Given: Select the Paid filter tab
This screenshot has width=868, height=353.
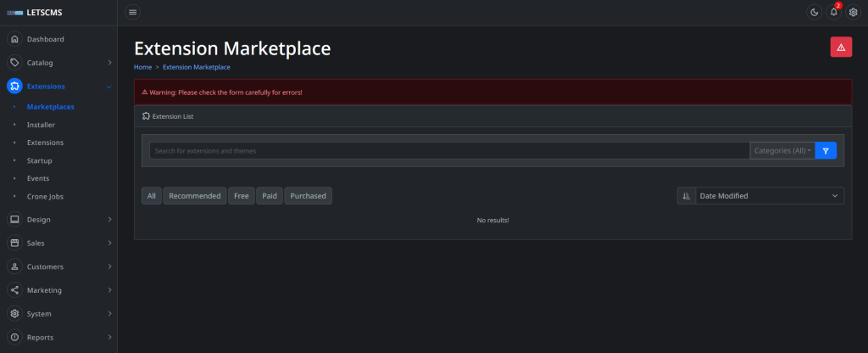Looking at the screenshot, I should tap(270, 196).
